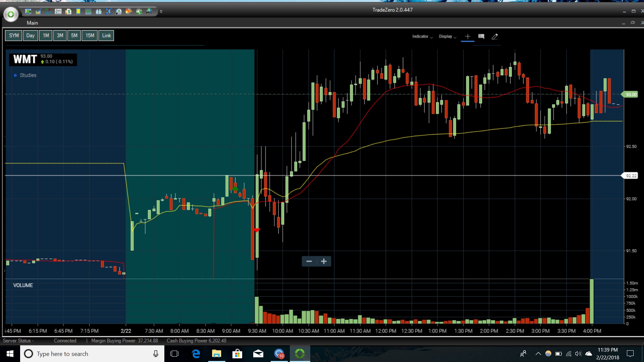The width and height of the screenshot is (644, 362).
Task: Click the dollar sign document icon
Action: tap(68, 12)
